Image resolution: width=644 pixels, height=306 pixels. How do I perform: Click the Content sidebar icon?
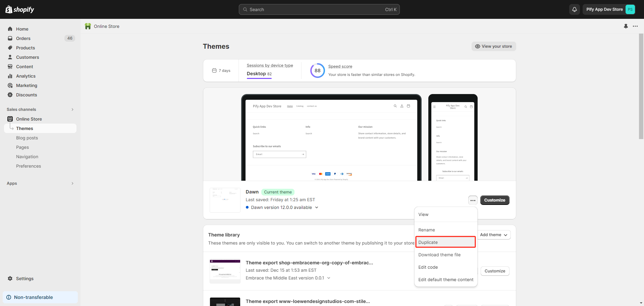click(x=10, y=67)
